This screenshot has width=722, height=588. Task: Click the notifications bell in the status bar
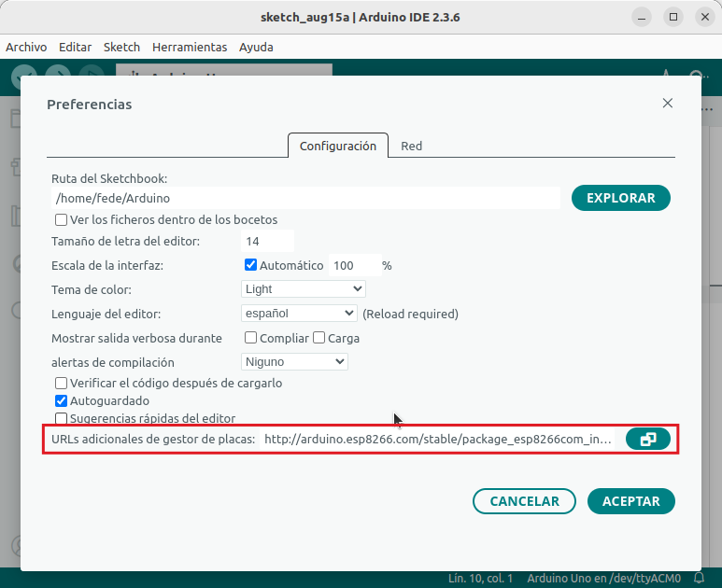[699, 578]
